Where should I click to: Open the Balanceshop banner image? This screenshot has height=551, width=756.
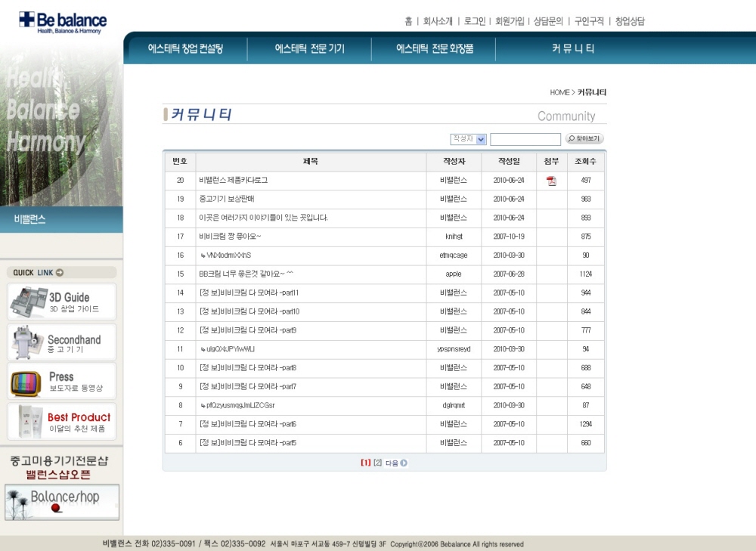point(62,502)
